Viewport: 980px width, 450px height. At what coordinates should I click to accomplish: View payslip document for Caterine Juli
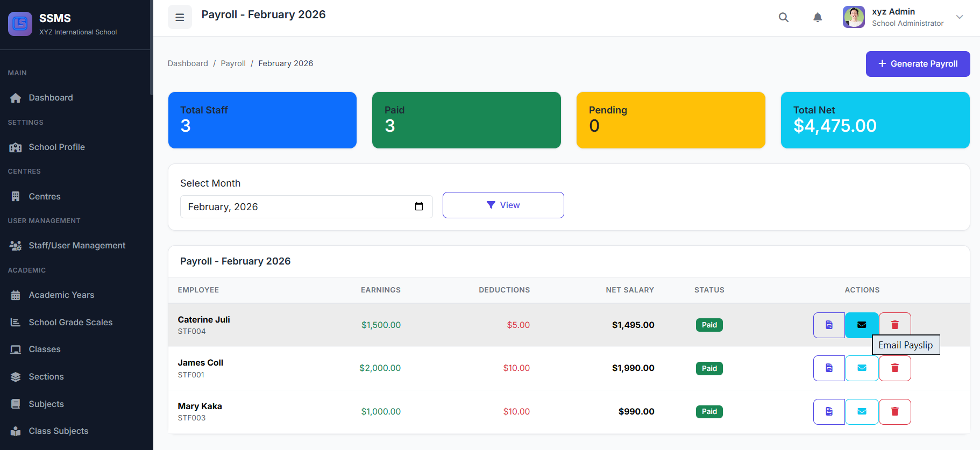pyautogui.click(x=828, y=325)
